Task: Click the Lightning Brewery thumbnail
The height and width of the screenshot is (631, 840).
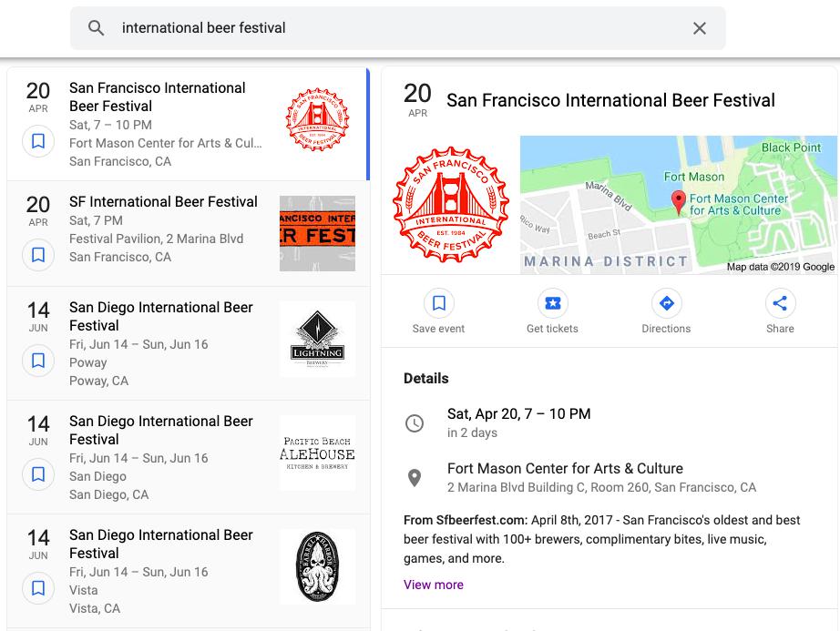Action: click(317, 339)
